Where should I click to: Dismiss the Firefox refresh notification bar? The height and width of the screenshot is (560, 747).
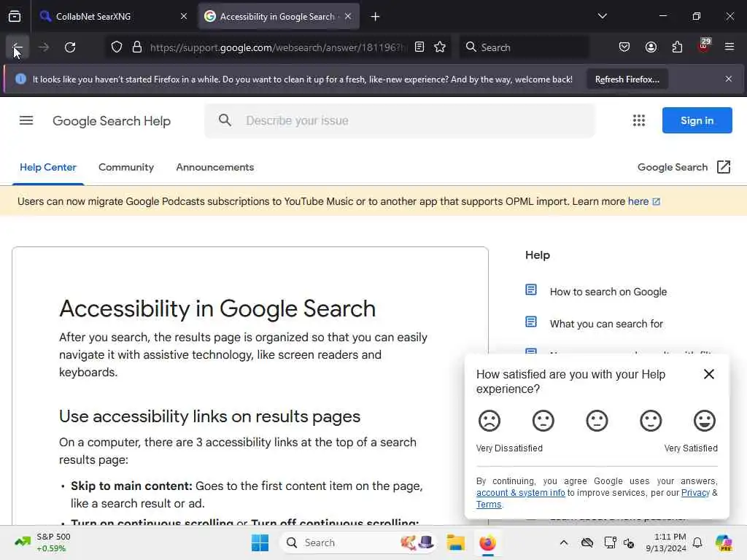729,79
